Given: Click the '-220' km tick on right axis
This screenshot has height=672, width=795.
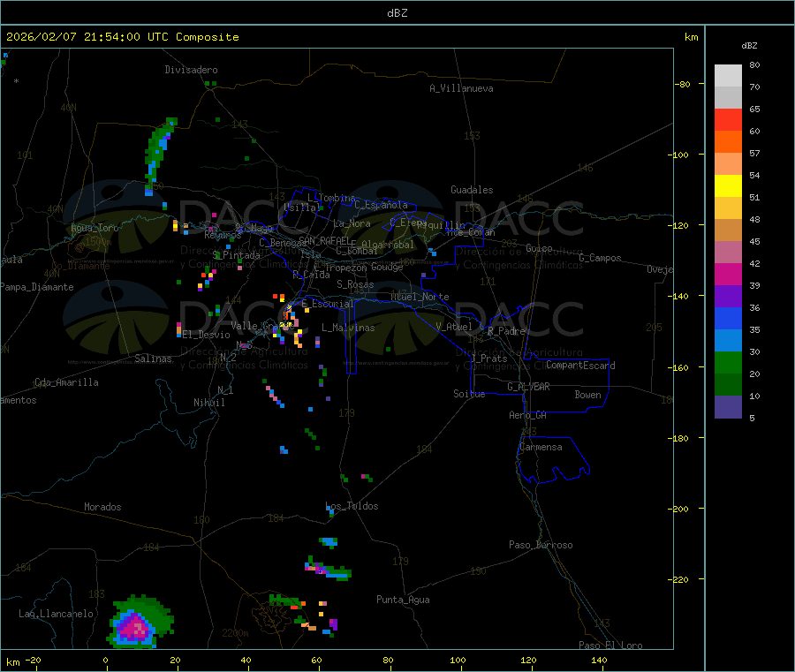Looking at the screenshot, I should tap(680, 579).
